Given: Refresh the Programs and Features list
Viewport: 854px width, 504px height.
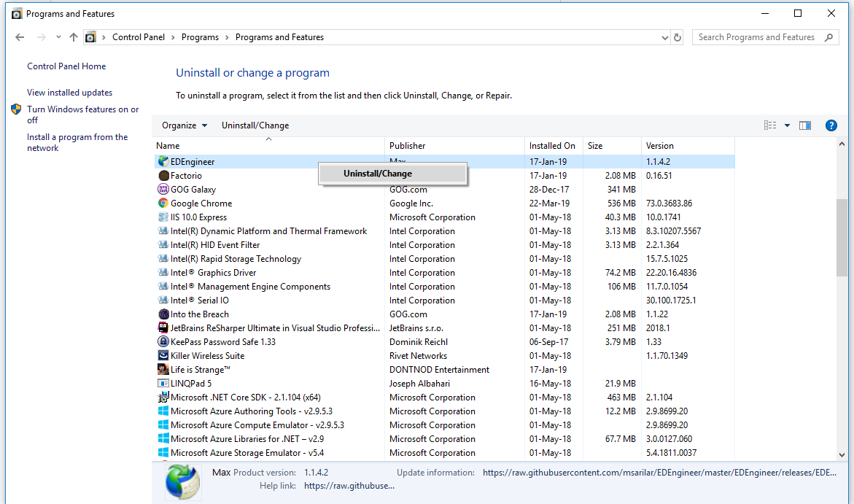Looking at the screenshot, I should coord(678,37).
